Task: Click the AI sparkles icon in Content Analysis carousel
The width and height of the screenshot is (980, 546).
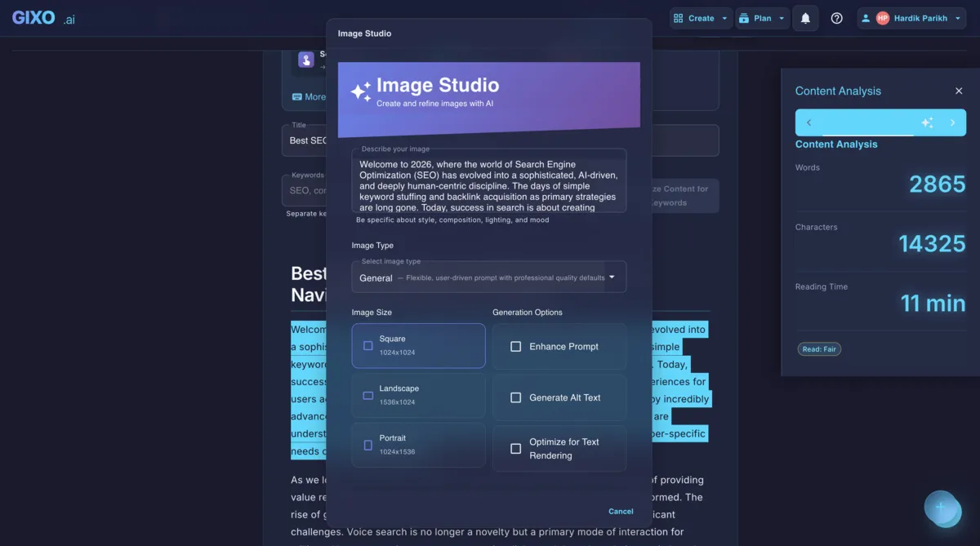Action: (928, 121)
